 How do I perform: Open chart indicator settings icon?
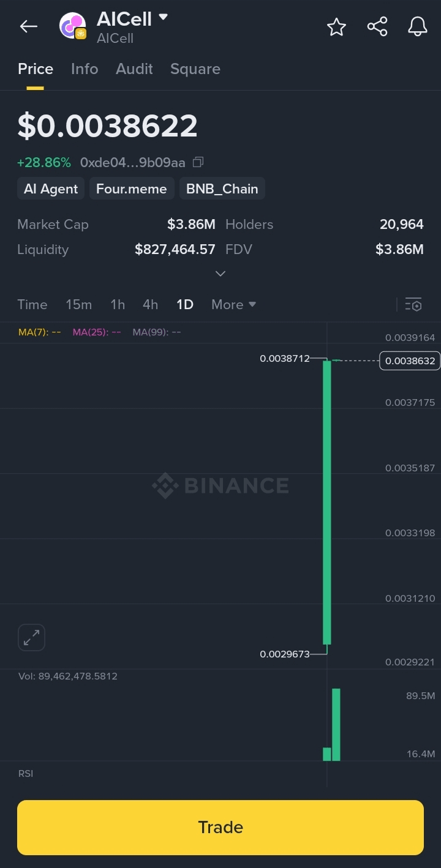pyautogui.click(x=413, y=304)
